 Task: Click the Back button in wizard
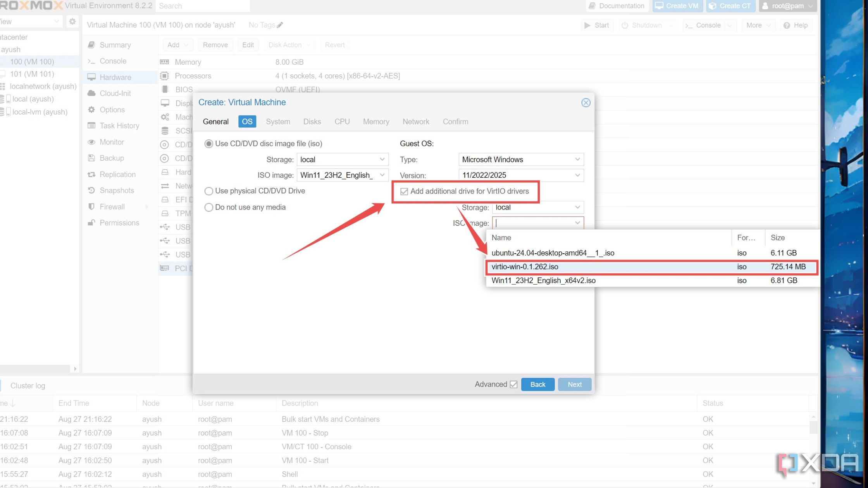pyautogui.click(x=537, y=384)
